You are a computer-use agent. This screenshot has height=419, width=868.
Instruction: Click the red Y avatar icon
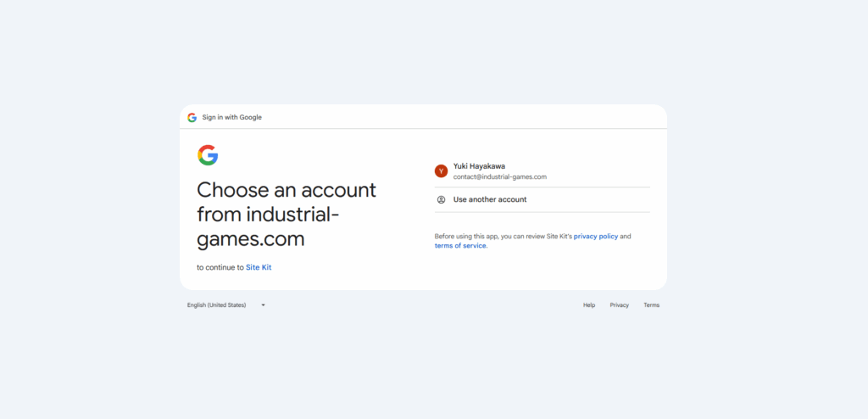441,171
